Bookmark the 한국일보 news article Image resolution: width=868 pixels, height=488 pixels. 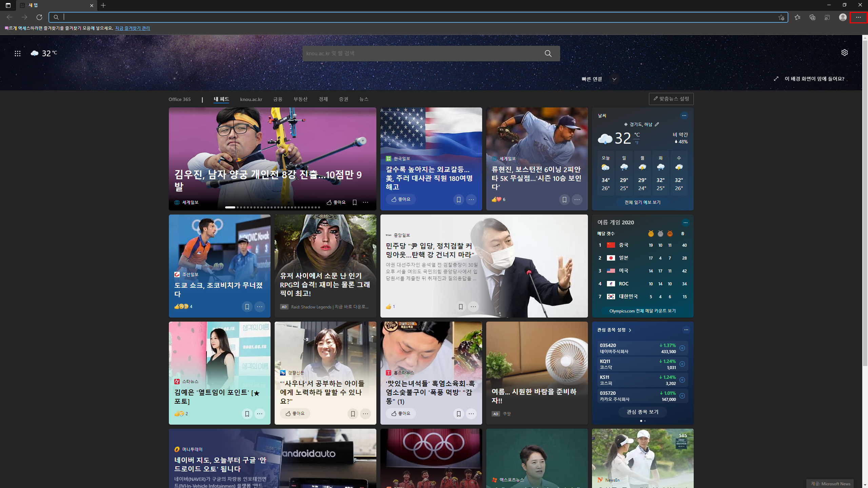tap(458, 200)
